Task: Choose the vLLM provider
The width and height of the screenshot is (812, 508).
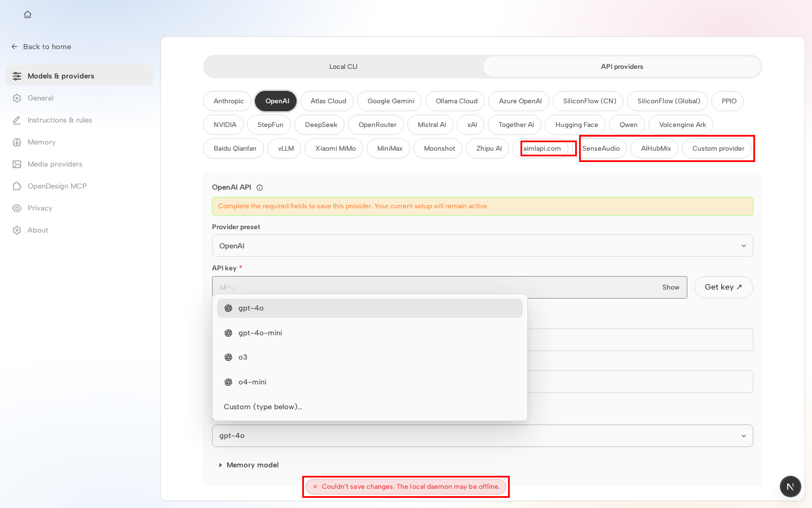Action: 285,148
